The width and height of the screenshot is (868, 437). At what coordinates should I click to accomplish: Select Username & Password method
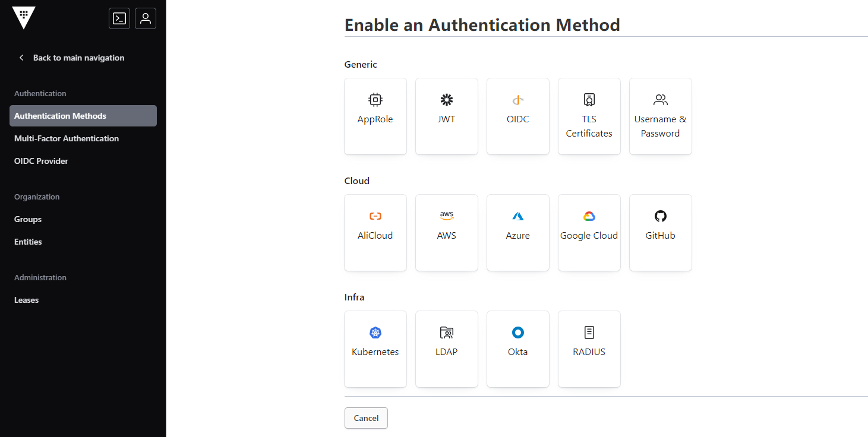661,116
